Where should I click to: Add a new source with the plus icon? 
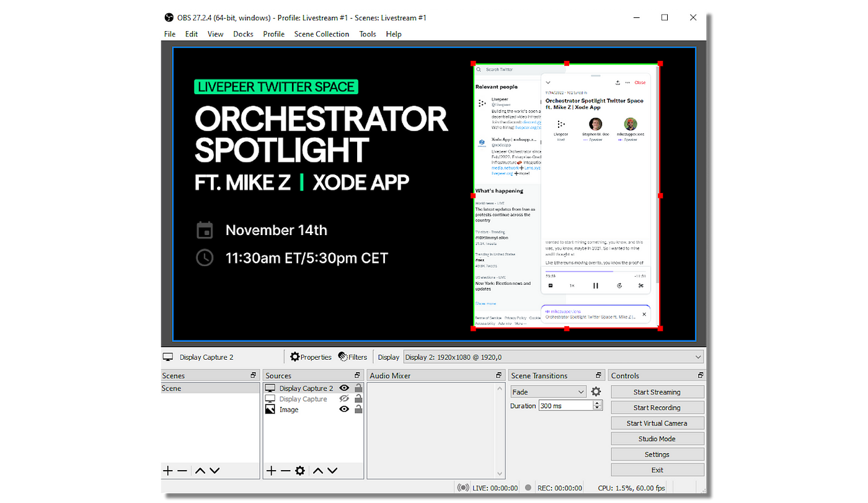click(271, 471)
